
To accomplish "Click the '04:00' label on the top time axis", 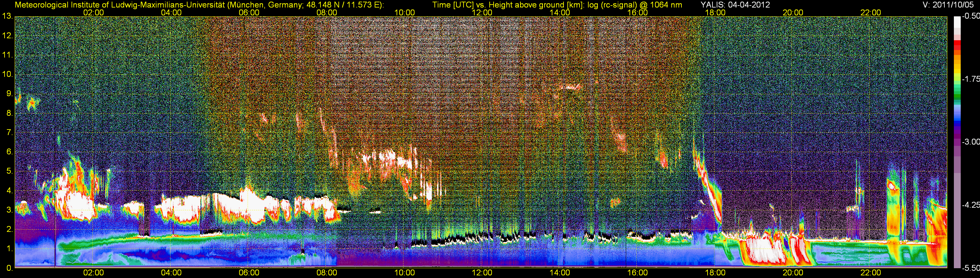I will (x=171, y=12).
